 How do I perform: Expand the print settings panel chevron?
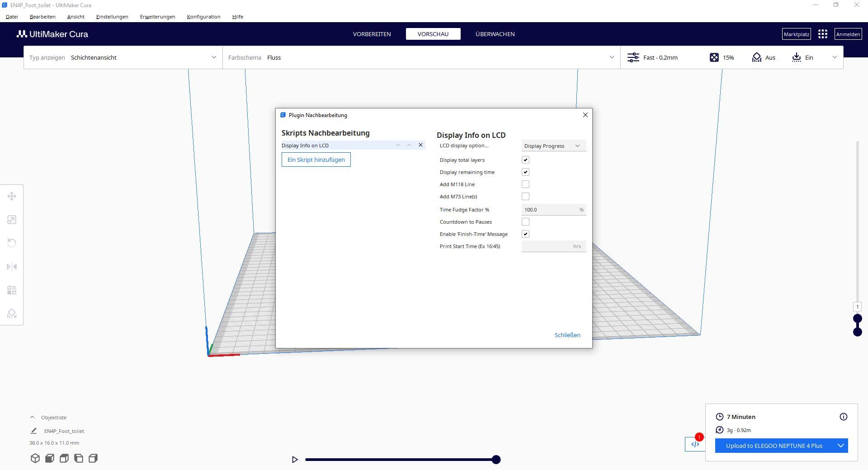[x=835, y=57]
